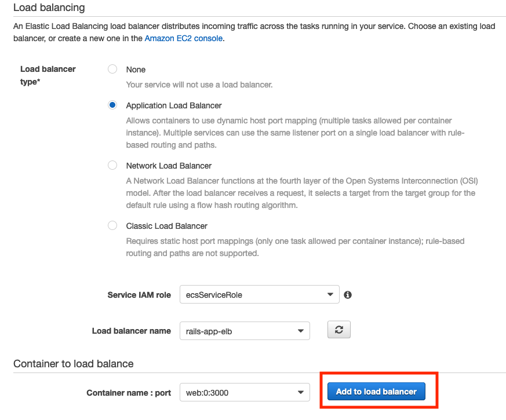506x420 pixels.
Task: Click the Container to load balance heading
Action: coord(73,364)
